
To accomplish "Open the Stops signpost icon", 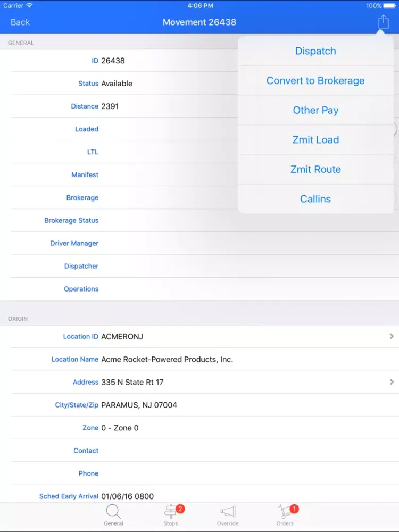I will (x=171, y=512).
